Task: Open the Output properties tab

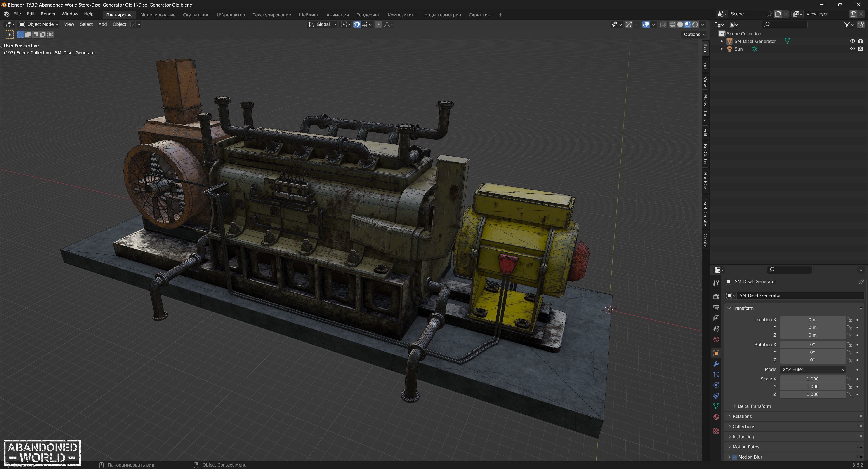Action: point(716,307)
